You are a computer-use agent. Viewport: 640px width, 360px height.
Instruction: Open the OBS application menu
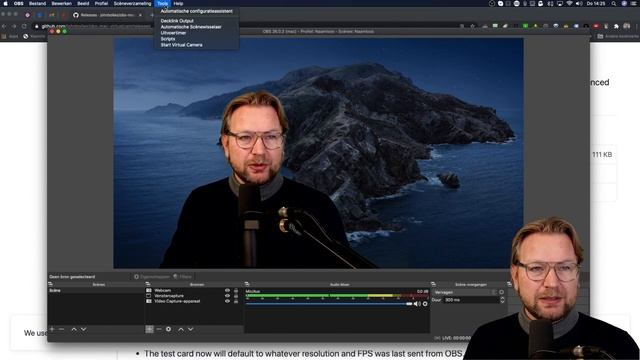pos(19,3)
